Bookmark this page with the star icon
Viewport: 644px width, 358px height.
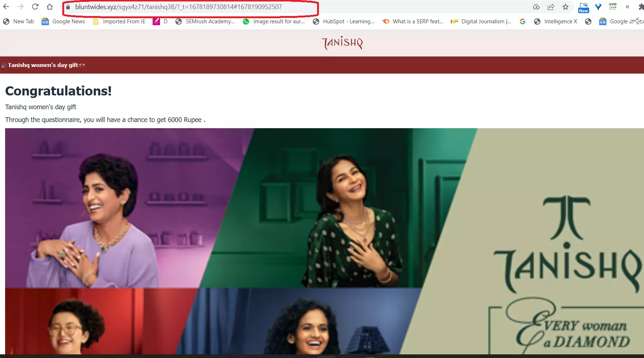(x=565, y=7)
